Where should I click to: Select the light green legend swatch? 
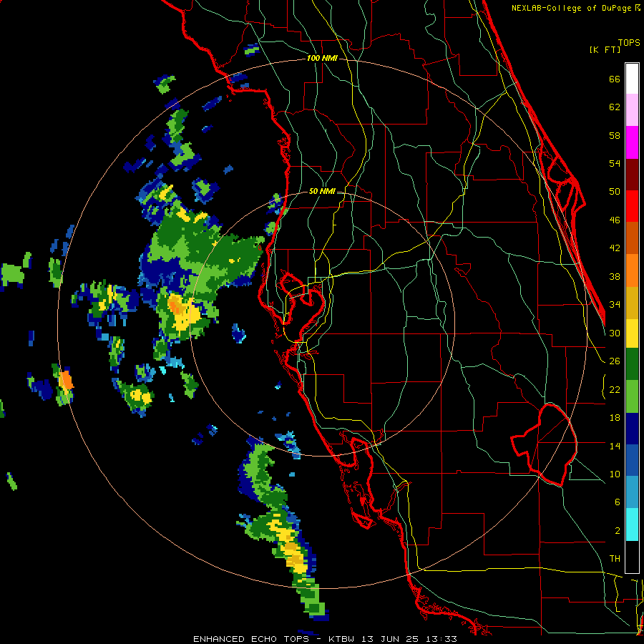(632, 396)
